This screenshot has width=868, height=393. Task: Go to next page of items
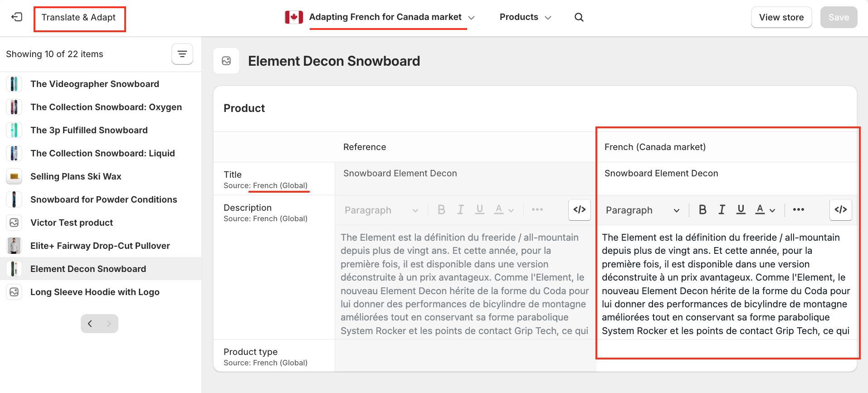pos(109,324)
